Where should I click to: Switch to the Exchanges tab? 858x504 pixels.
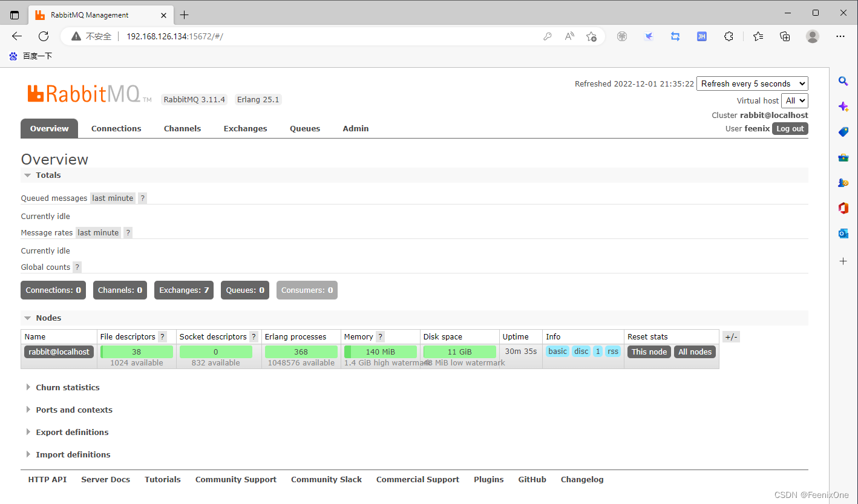(245, 128)
